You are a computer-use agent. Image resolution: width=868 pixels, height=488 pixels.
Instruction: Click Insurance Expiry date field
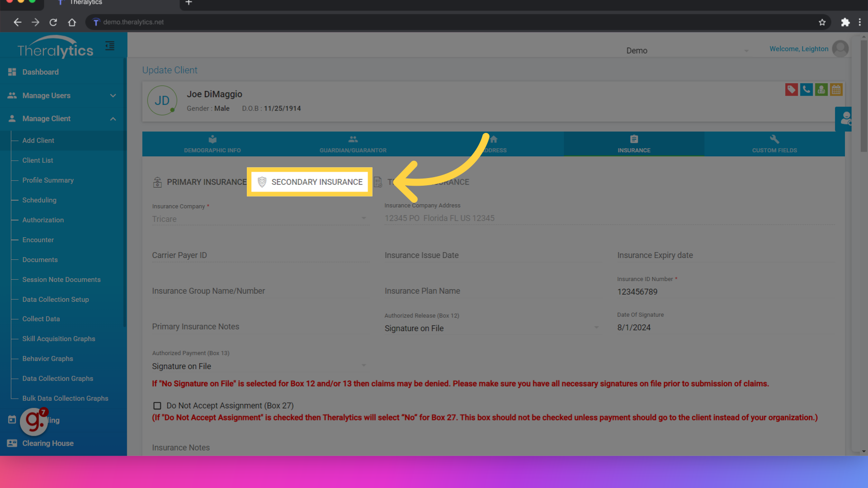click(726, 255)
